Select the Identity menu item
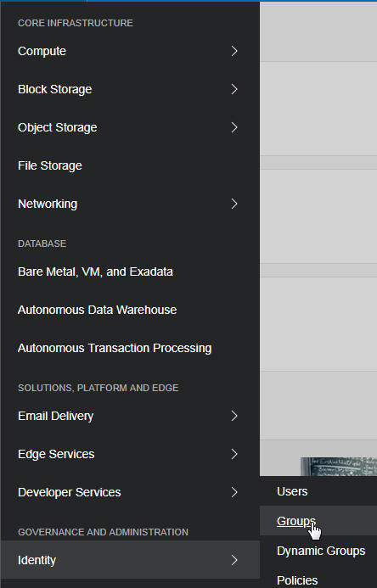The height and width of the screenshot is (588, 377). point(130,560)
